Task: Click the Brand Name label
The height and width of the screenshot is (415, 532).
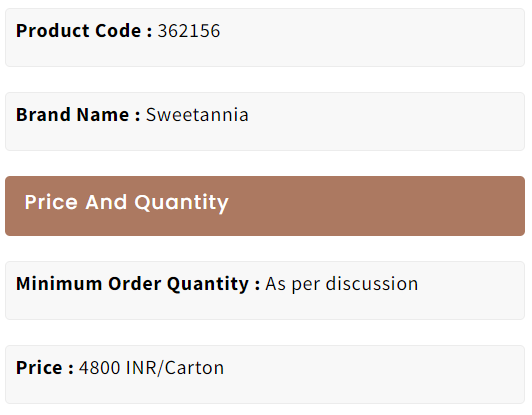Action: point(78,115)
